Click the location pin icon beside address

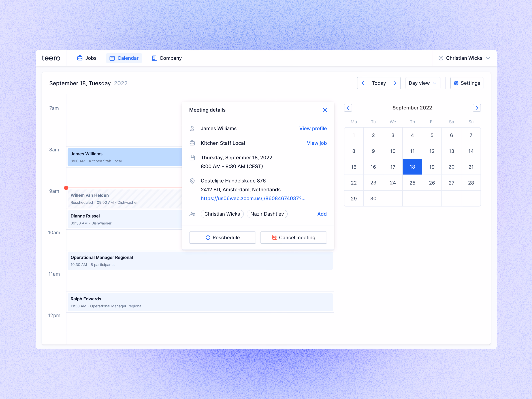click(x=192, y=181)
